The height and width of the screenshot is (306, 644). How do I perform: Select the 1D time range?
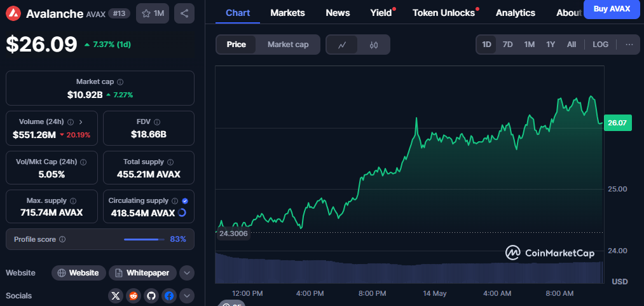pyautogui.click(x=487, y=45)
